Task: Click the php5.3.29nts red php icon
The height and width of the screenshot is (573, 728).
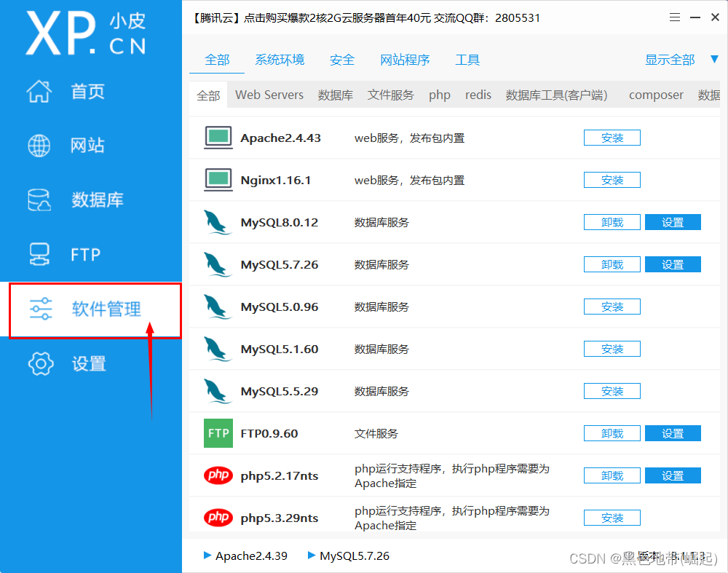Action: (x=218, y=517)
